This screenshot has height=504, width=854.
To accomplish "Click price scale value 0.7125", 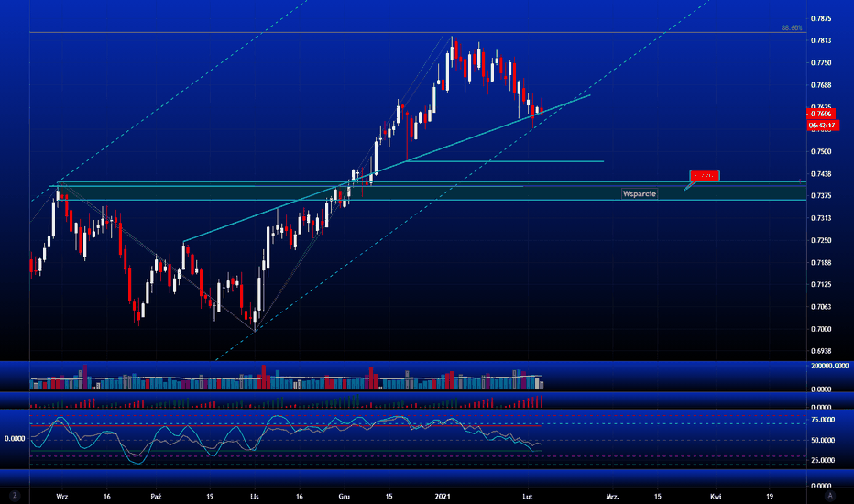I will 821,284.
